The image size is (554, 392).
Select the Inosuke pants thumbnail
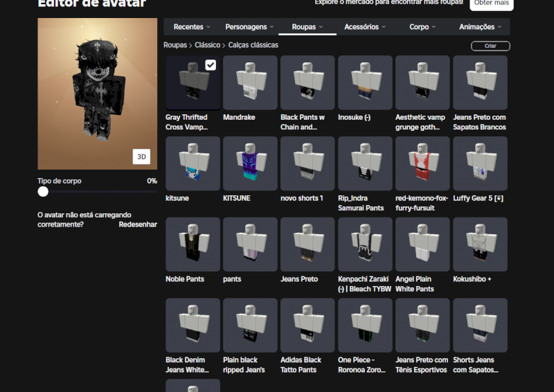(365, 82)
